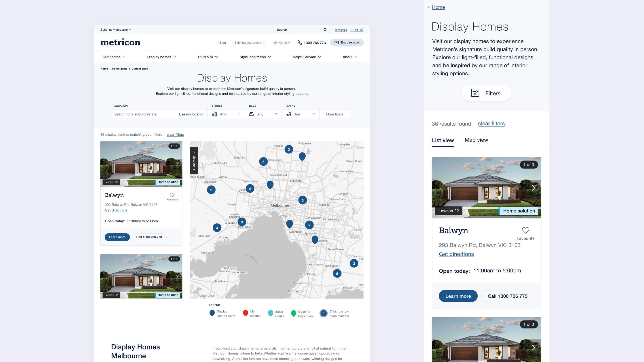
Task: Show the next image on the first desktop Balwyn card
Action: 177,164
